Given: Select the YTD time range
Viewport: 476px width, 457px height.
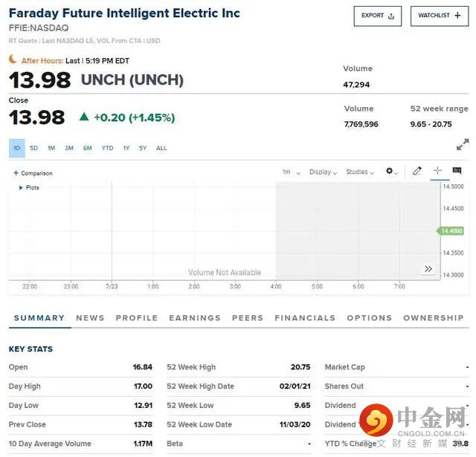Looking at the screenshot, I should (107, 149).
